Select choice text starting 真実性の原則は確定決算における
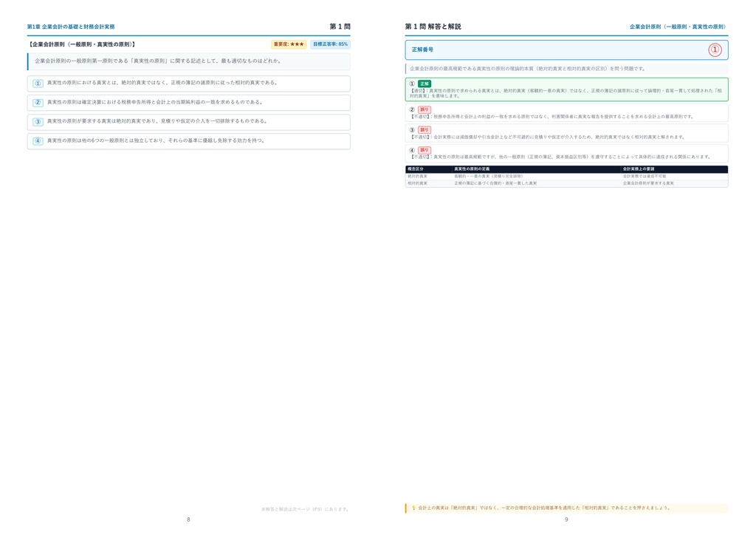The width and height of the screenshot is (756, 535). tap(155, 102)
